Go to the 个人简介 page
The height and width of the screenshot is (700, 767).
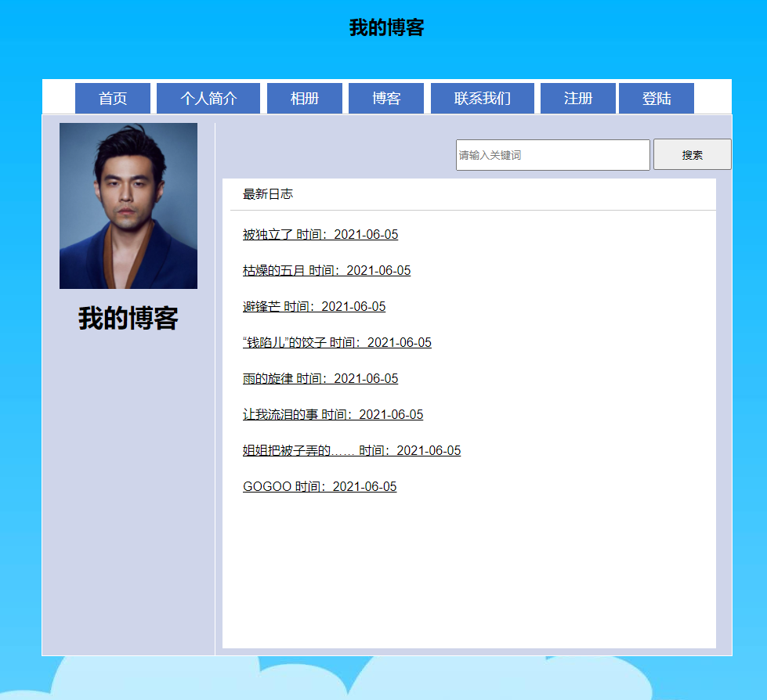coord(208,98)
